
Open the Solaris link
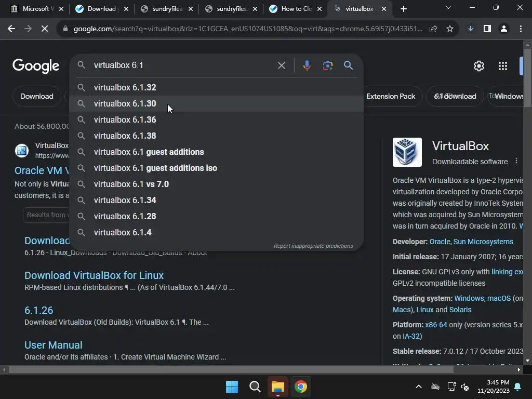[460, 310]
